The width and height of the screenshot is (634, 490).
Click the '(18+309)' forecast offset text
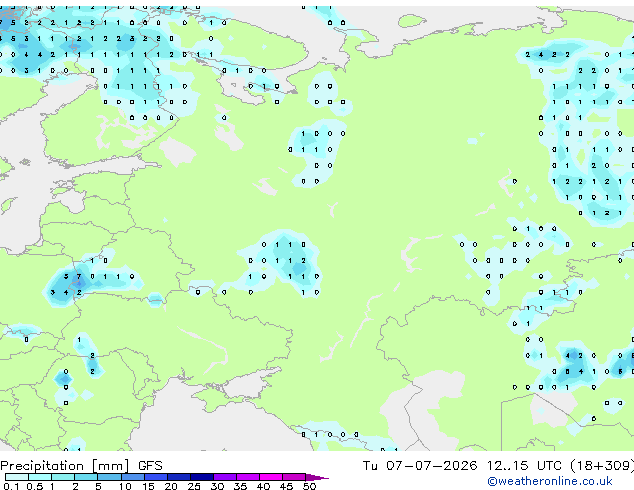[x=602, y=466]
